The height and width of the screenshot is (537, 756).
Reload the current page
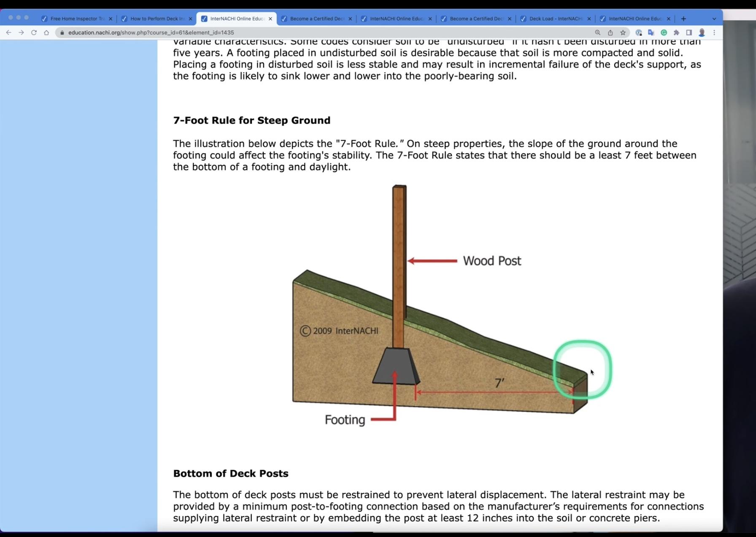click(34, 32)
